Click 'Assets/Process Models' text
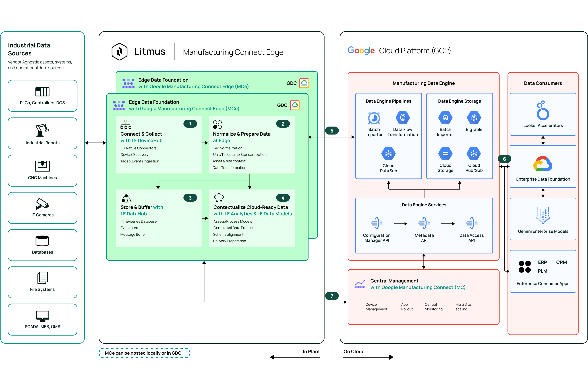 [233, 221]
